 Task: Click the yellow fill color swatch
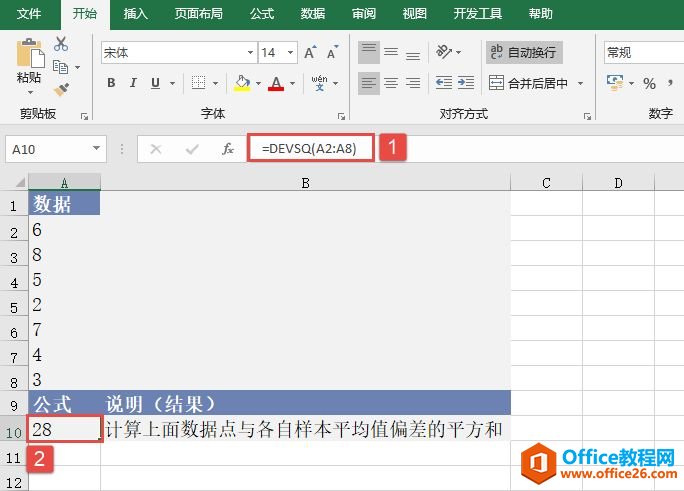tap(242, 83)
